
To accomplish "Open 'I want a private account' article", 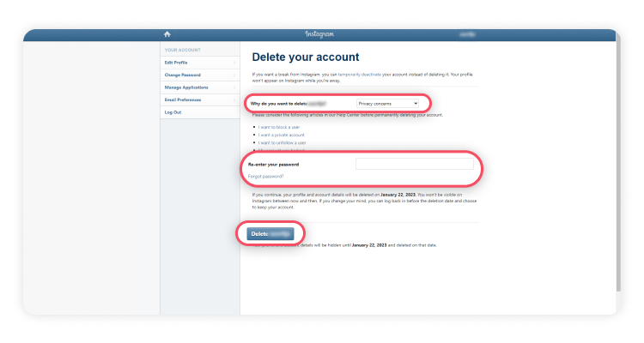I will [x=282, y=135].
